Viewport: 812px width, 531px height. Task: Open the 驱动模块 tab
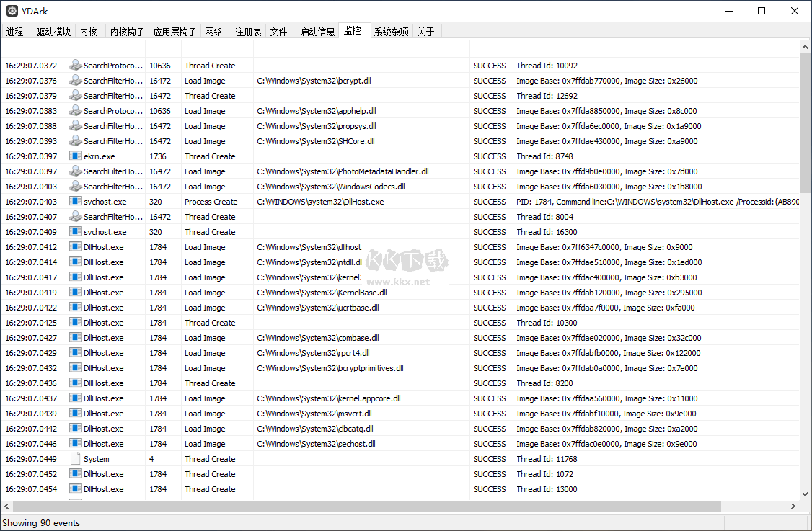pyautogui.click(x=54, y=32)
